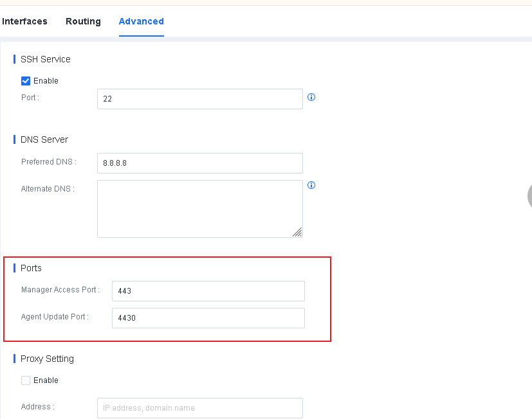Click the SSH Service section heading
The width and height of the screenshot is (532, 419).
pyautogui.click(x=46, y=59)
